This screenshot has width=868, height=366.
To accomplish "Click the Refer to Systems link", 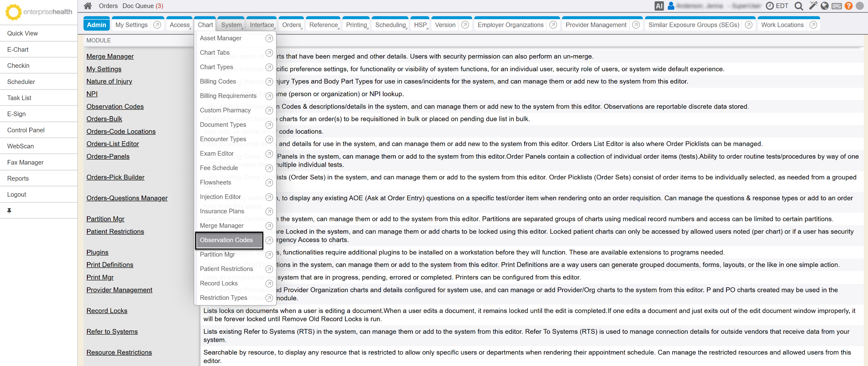I will point(112,332).
